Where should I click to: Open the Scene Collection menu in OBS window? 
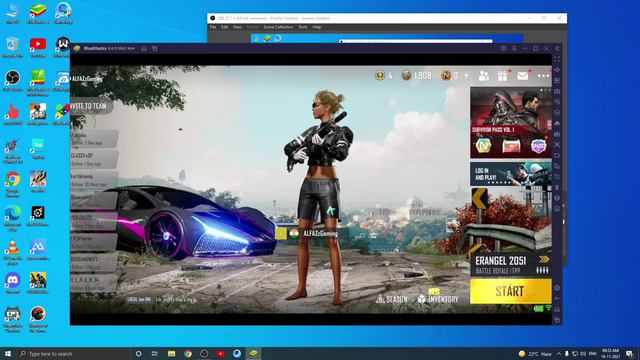(278, 27)
